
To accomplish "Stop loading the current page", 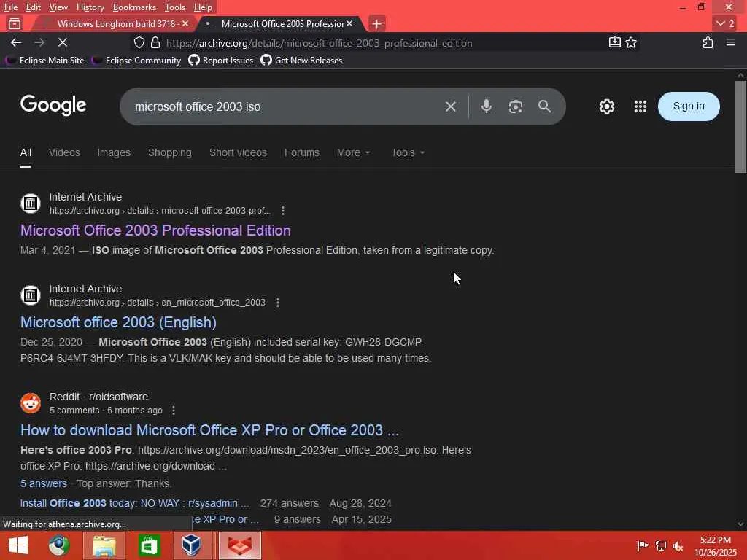I will tap(63, 43).
